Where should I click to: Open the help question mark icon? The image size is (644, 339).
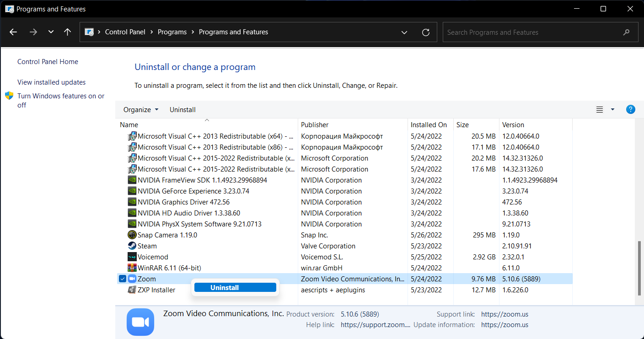point(630,109)
